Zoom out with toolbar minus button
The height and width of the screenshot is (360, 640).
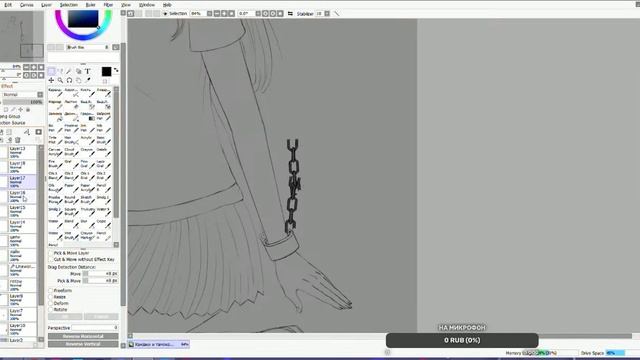217,13
